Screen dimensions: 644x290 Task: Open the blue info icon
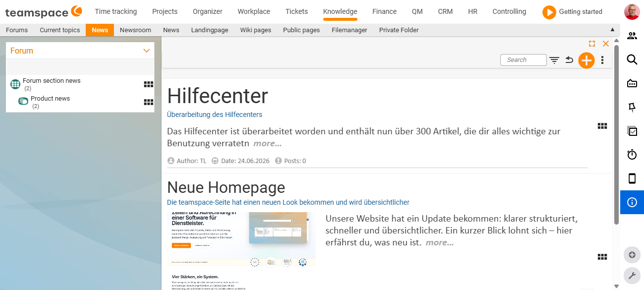(x=632, y=202)
